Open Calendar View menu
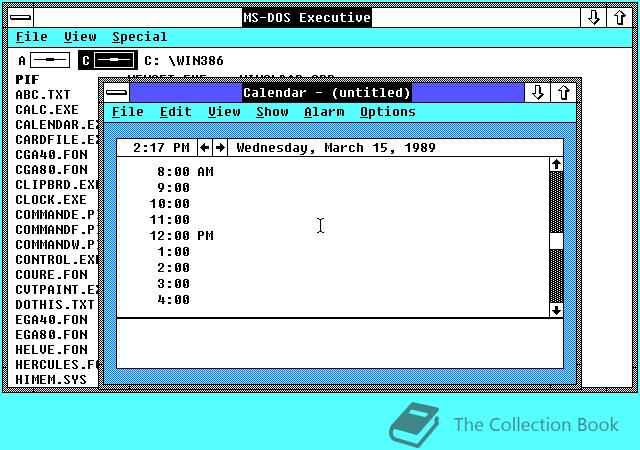 (224, 112)
